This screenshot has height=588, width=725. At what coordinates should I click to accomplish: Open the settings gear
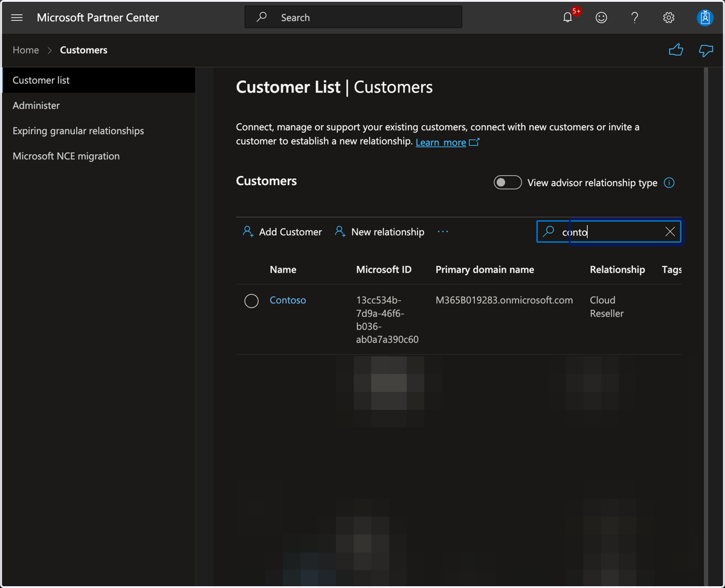(x=668, y=18)
